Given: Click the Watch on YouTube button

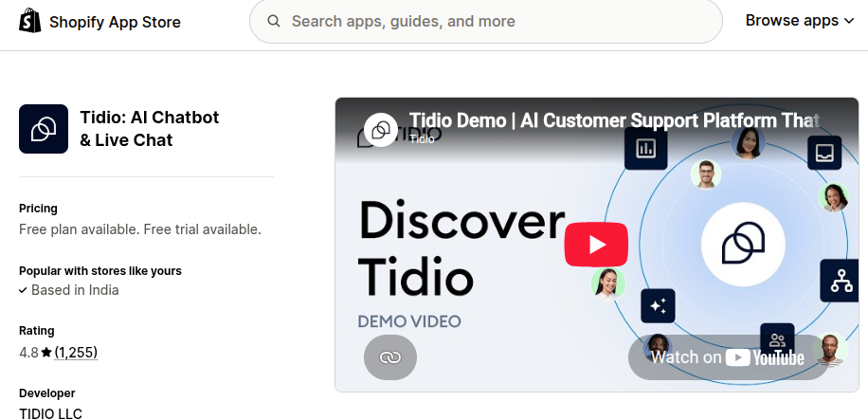Looking at the screenshot, I should [x=728, y=357].
